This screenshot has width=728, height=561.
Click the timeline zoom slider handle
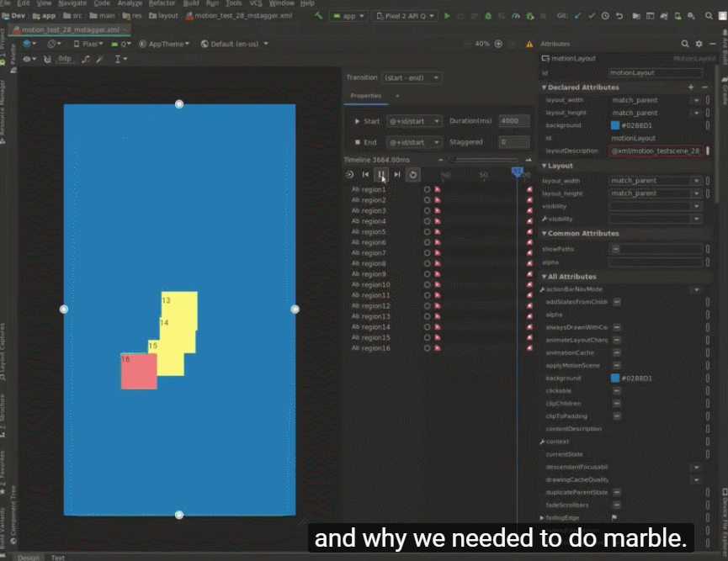(x=451, y=160)
